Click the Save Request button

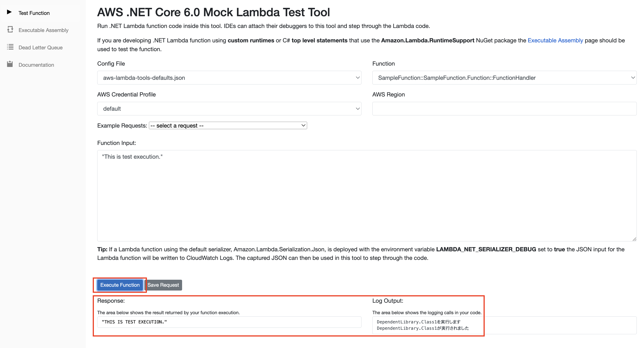164,285
